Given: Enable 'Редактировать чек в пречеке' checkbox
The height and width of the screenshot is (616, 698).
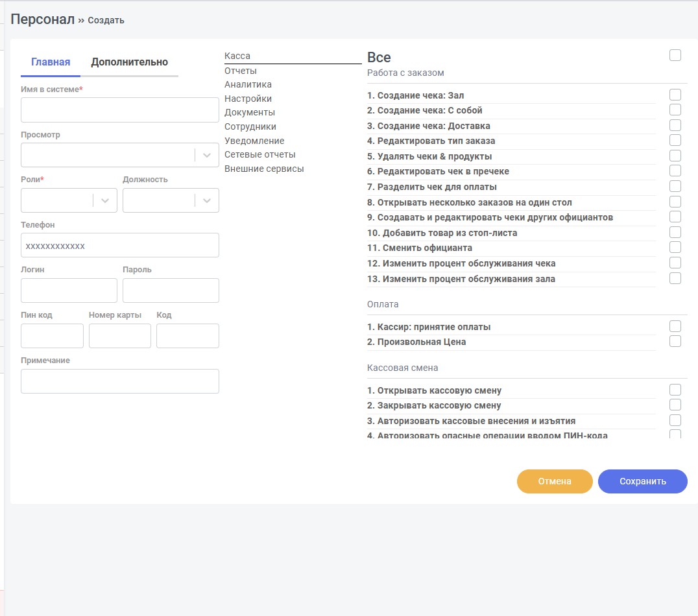Looking at the screenshot, I should (x=675, y=171).
